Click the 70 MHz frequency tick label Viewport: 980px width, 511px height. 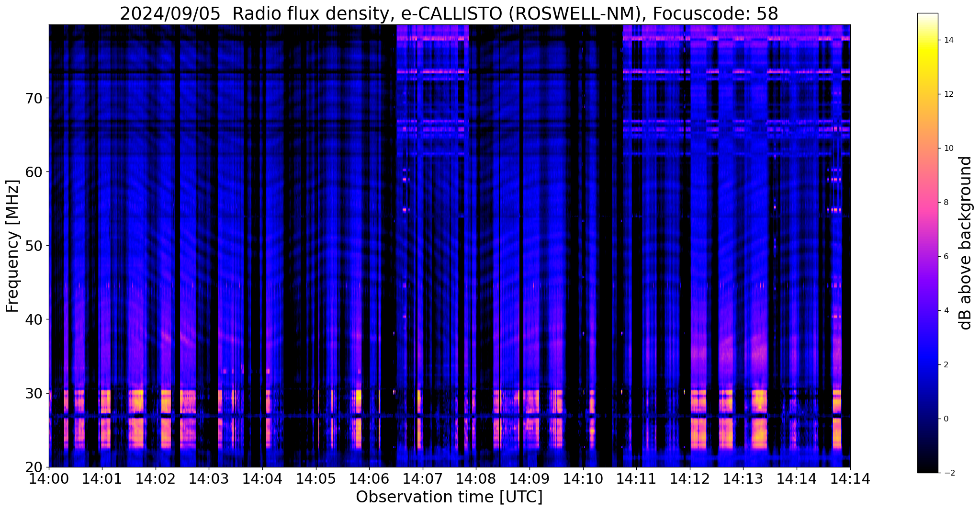pyautogui.click(x=34, y=98)
